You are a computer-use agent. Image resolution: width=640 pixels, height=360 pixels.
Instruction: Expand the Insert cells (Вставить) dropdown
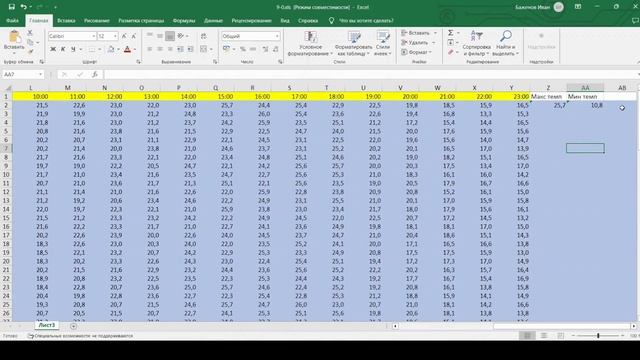click(x=435, y=33)
